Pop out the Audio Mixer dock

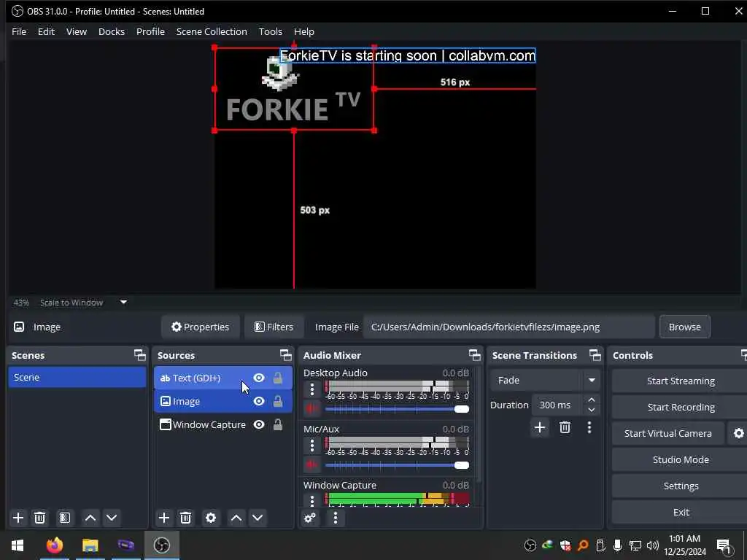click(x=474, y=355)
